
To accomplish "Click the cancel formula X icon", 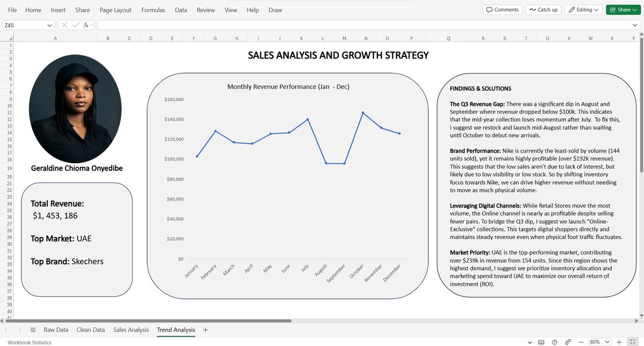I will click(64, 25).
